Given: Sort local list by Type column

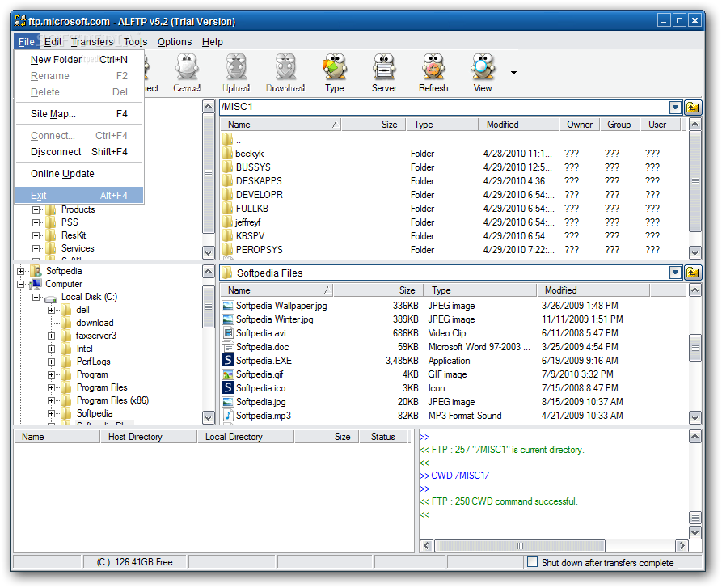Looking at the screenshot, I should click(480, 290).
